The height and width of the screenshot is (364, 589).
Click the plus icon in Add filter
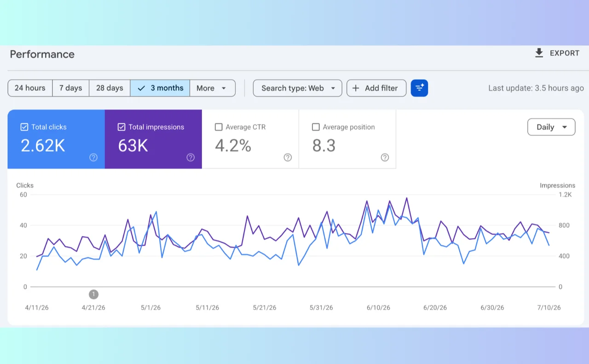(356, 88)
